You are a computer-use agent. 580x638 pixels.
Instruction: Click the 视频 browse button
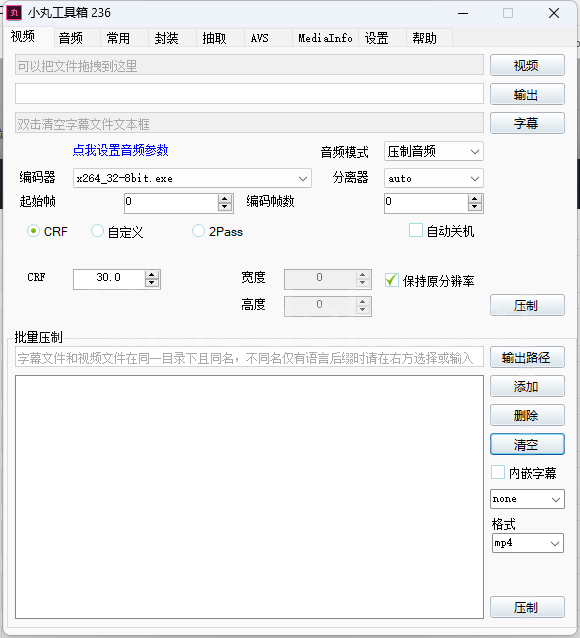point(527,65)
